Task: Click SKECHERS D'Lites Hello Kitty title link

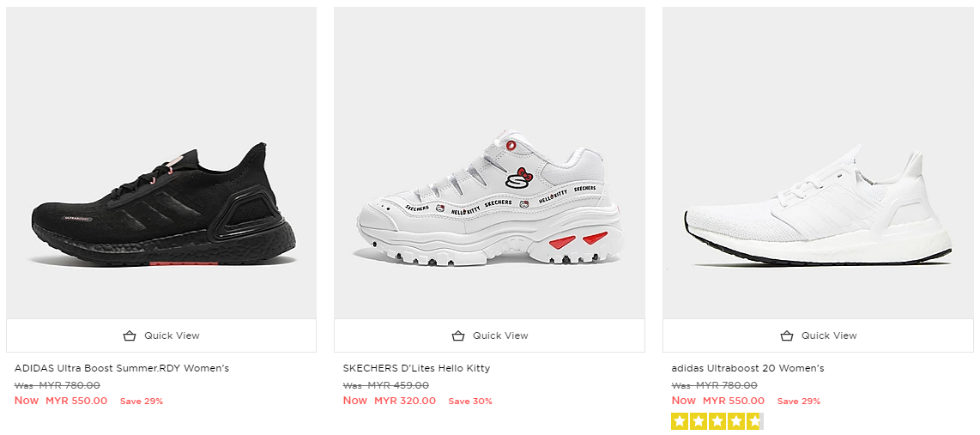Action: 416,368
